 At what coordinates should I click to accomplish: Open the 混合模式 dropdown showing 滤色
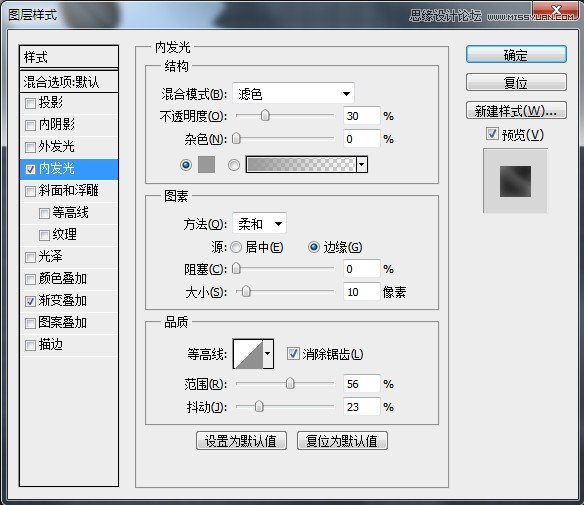tap(293, 93)
